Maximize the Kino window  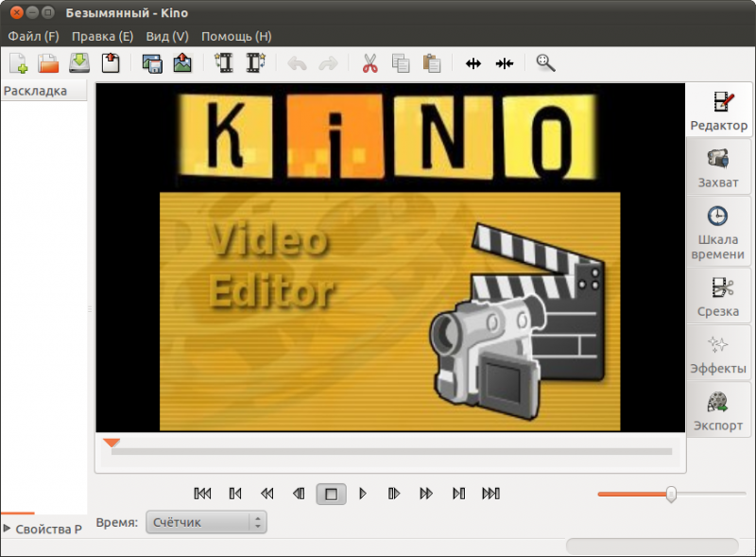point(48,12)
